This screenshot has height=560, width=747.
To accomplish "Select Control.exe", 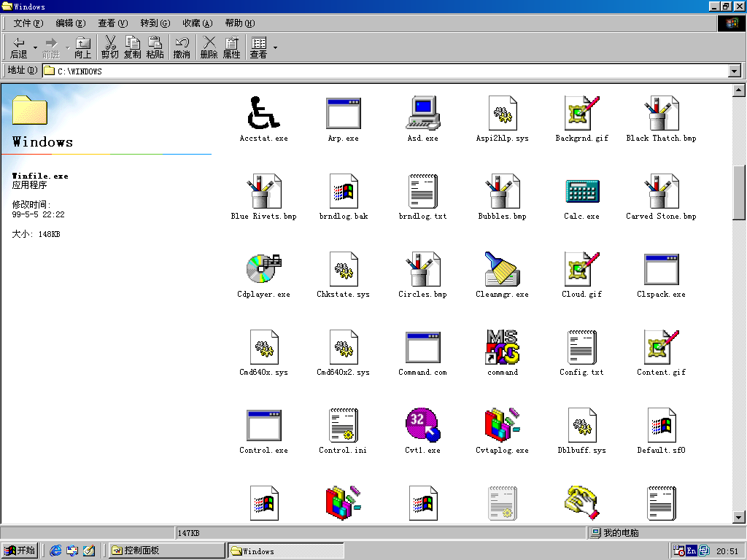I will pyautogui.click(x=263, y=427).
